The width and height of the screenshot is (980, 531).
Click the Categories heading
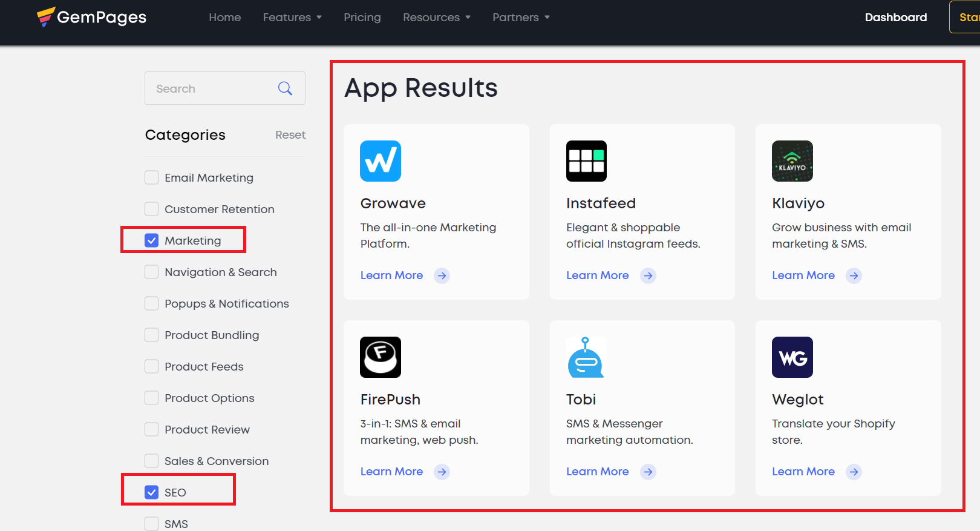185,135
